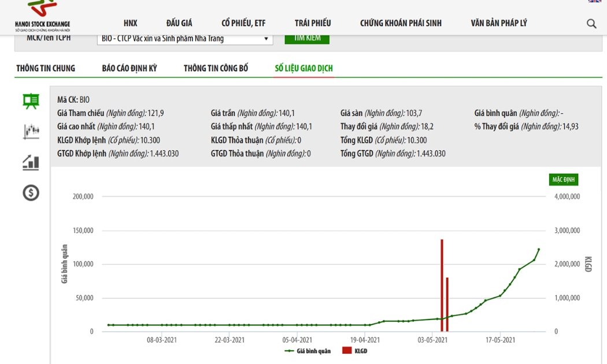Open the dollar coin sidebar icon
The image size is (607, 364).
point(31,192)
